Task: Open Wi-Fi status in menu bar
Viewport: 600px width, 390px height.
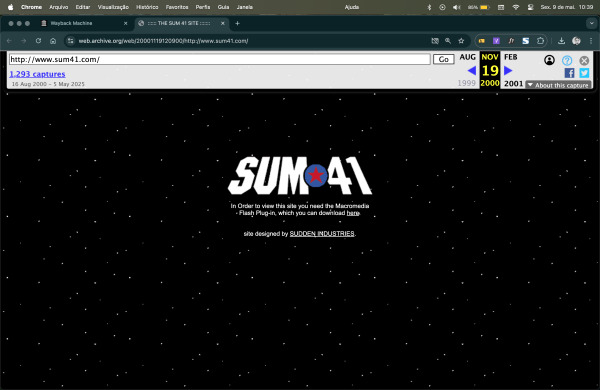Action: [516, 7]
